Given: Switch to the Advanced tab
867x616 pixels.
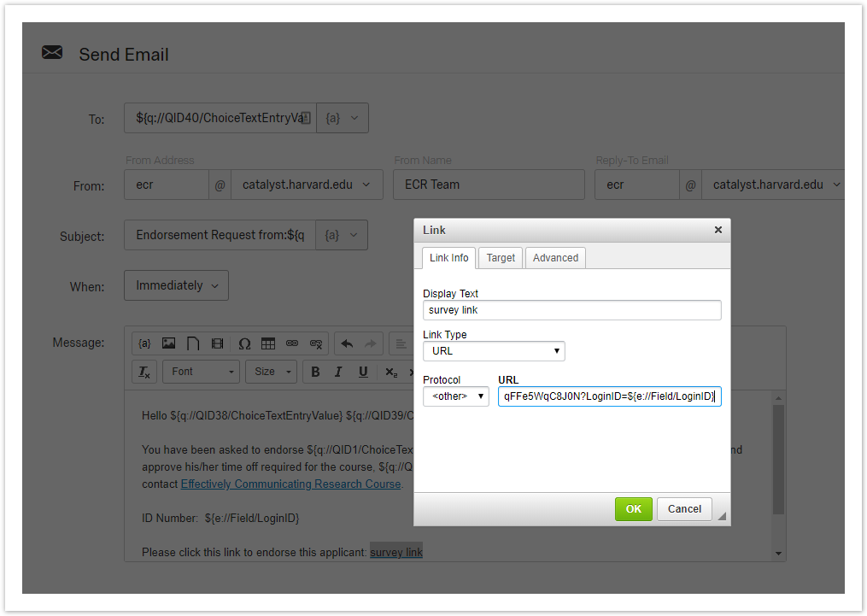Looking at the screenshot, I should (x=555, y=258).
